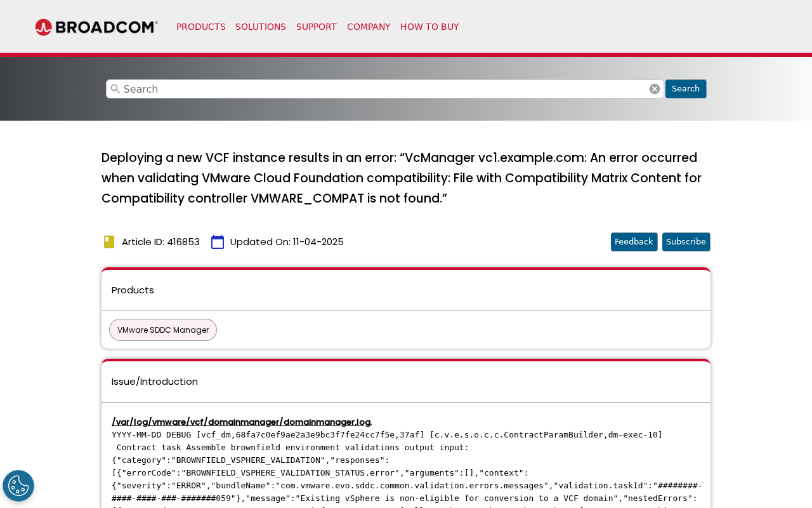
Task: Click the Broadcom logo to go home
Action: (96, 25)
